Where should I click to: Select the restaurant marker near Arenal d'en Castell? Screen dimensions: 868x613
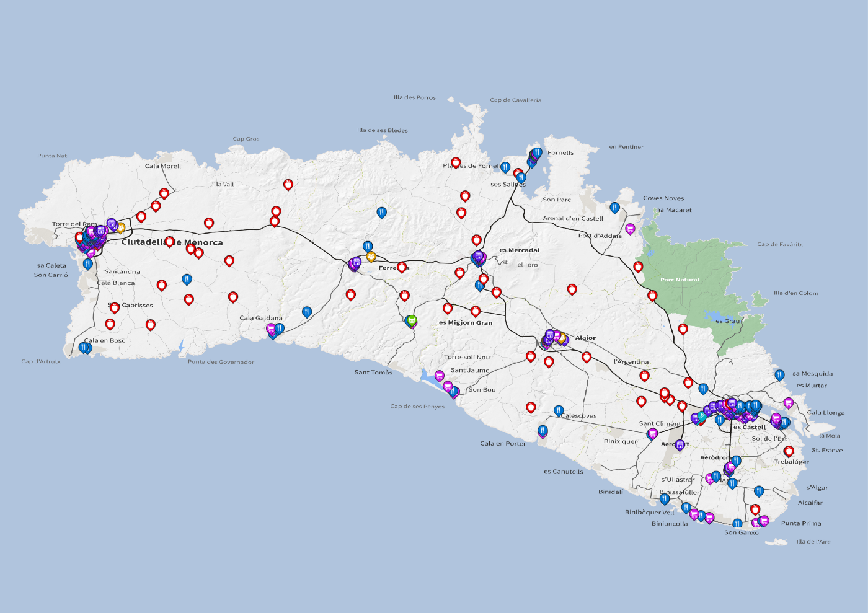pos(614,208)
